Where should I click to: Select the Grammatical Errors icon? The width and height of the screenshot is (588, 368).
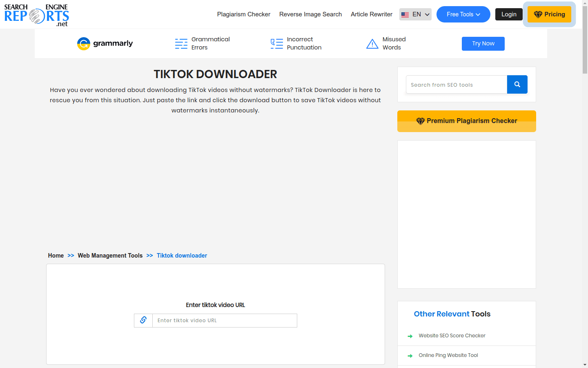click(181, 43)
